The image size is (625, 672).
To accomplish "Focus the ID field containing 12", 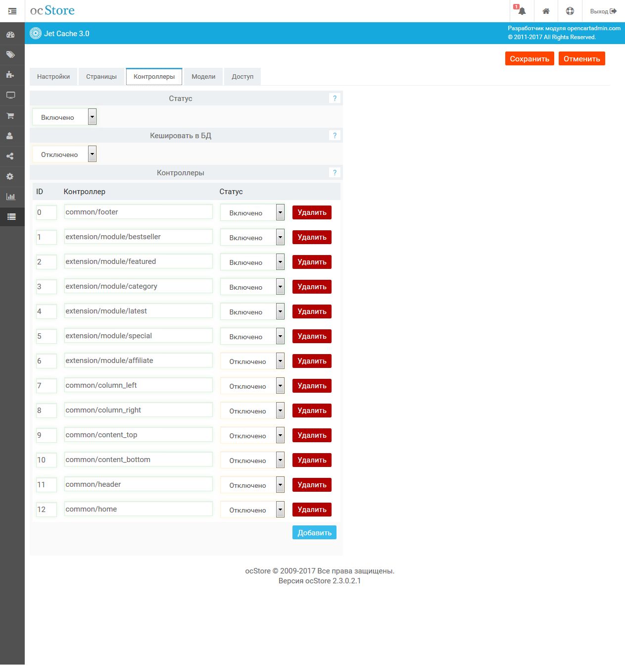I will click(47, 509).
